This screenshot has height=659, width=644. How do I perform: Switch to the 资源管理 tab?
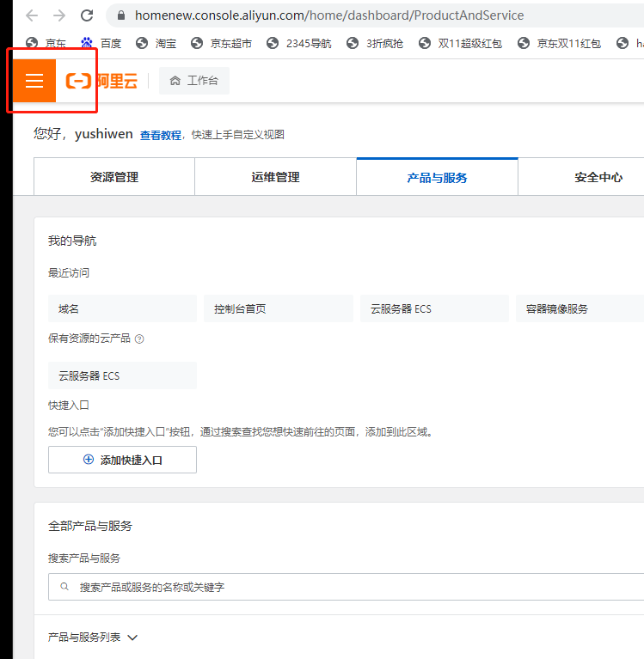tap(113, 177)
